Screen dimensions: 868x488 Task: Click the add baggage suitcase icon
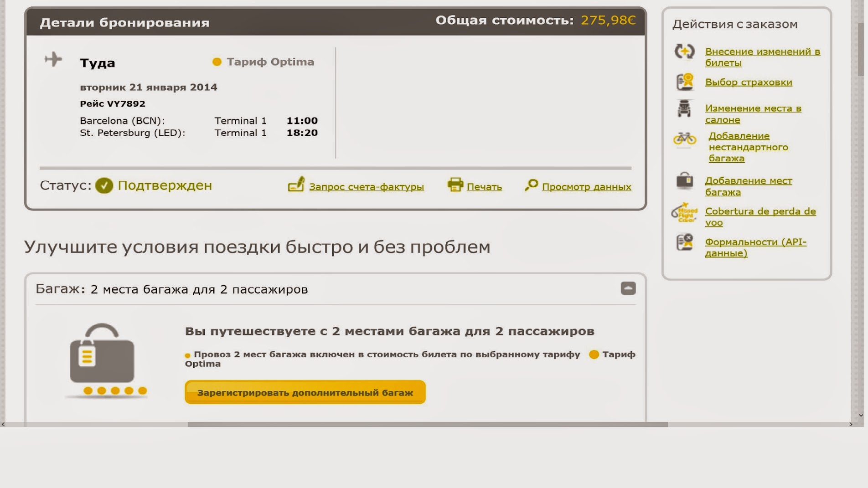pyautogui.click(x=685, y=180)
